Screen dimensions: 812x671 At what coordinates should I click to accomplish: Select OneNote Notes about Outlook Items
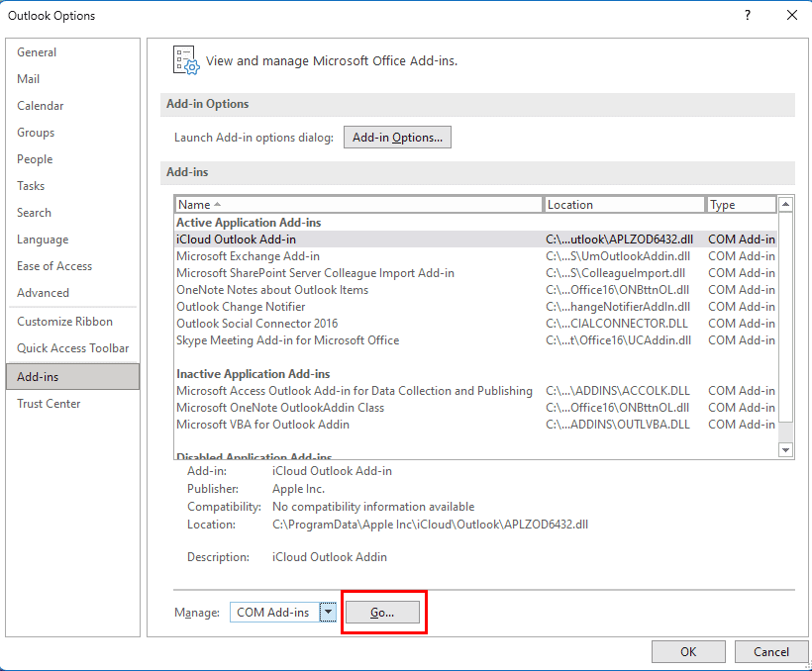click(x=475, y=290)
